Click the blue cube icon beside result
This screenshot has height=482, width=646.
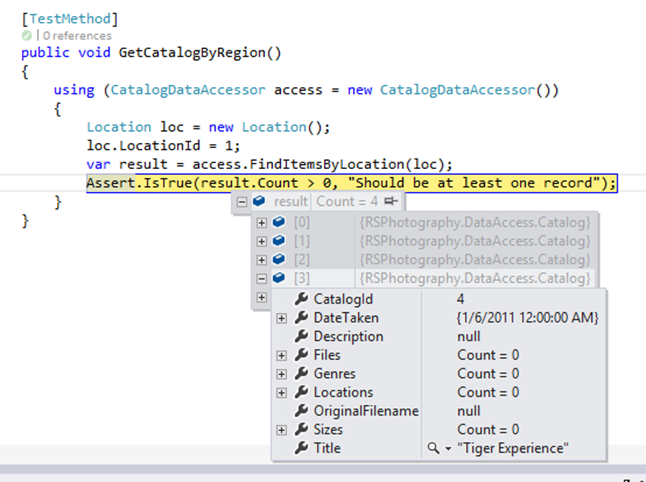click(x=260, y=201)
